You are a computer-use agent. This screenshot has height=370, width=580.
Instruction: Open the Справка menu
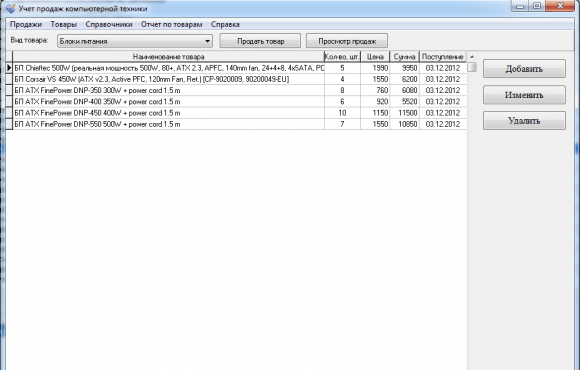coord(225,24)
